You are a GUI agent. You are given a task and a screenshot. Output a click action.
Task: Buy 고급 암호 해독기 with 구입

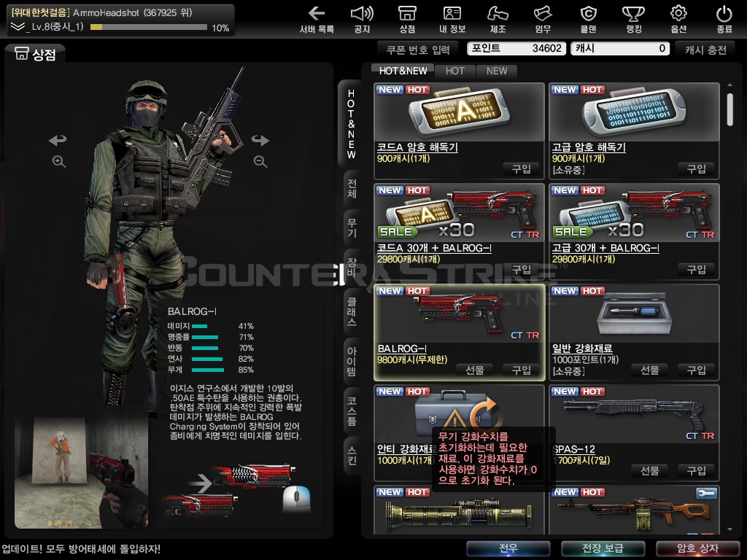(696, 168)
